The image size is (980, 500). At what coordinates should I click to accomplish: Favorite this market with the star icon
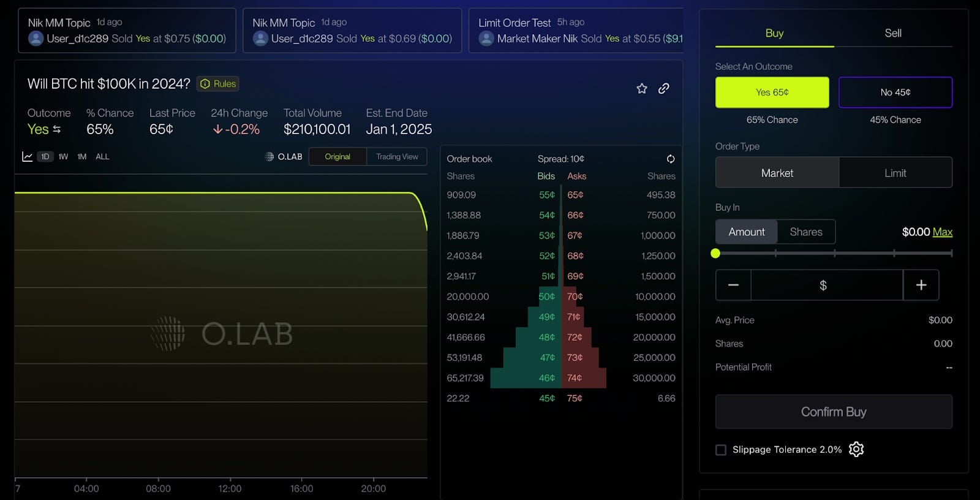(642, 88)
